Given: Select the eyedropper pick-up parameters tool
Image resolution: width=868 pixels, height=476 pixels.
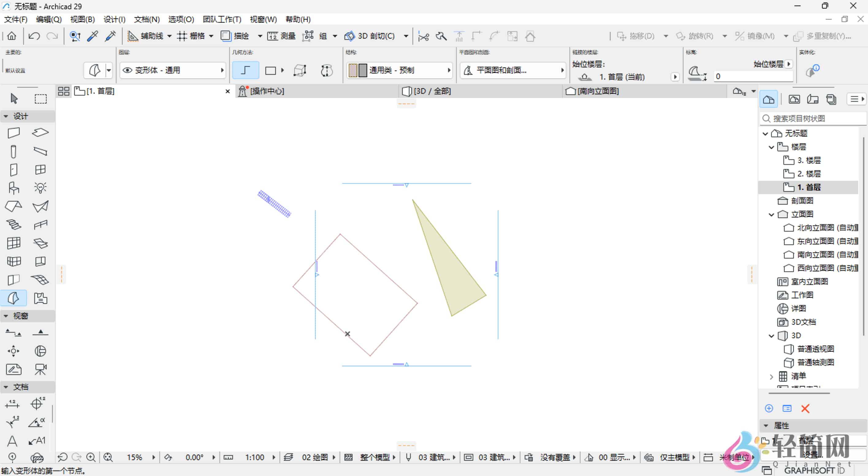Looking at the screenshot, I should tap(92, 36).
